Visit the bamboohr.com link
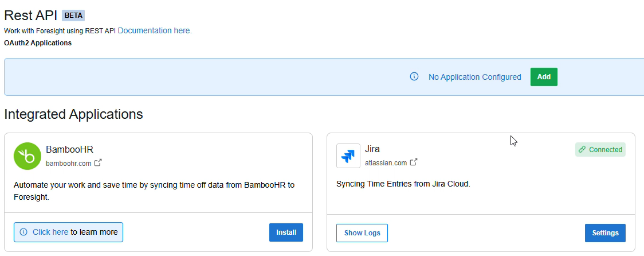The height and width of the screenshot is (256, 644). 69,164
